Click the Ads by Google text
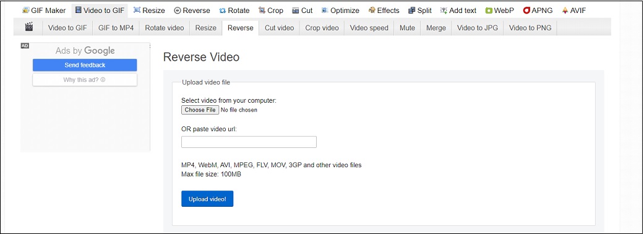The width and height of the screenshot is (644, 234). 85,51
